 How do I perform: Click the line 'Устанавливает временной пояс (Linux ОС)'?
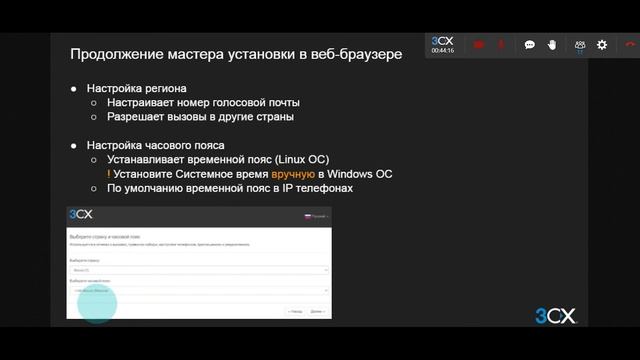coord(218,160)
